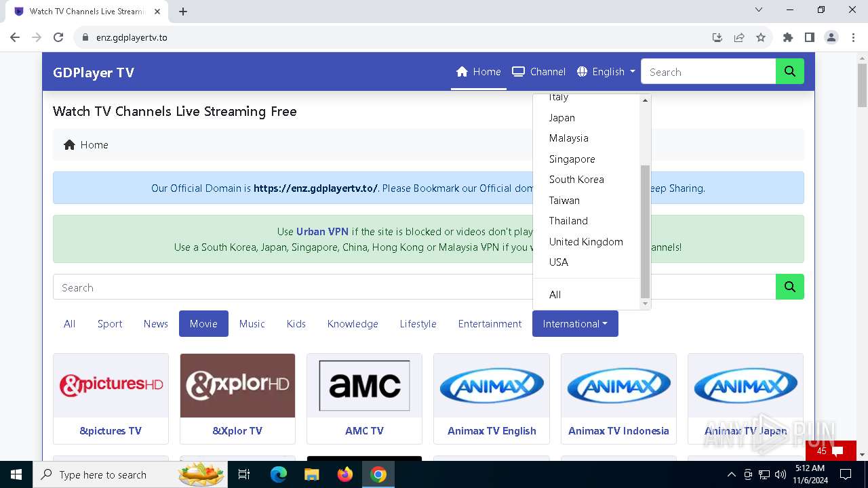Click the Home breadcrumb house icon
This screenshot has height=488, width=868.
[69, 144]
